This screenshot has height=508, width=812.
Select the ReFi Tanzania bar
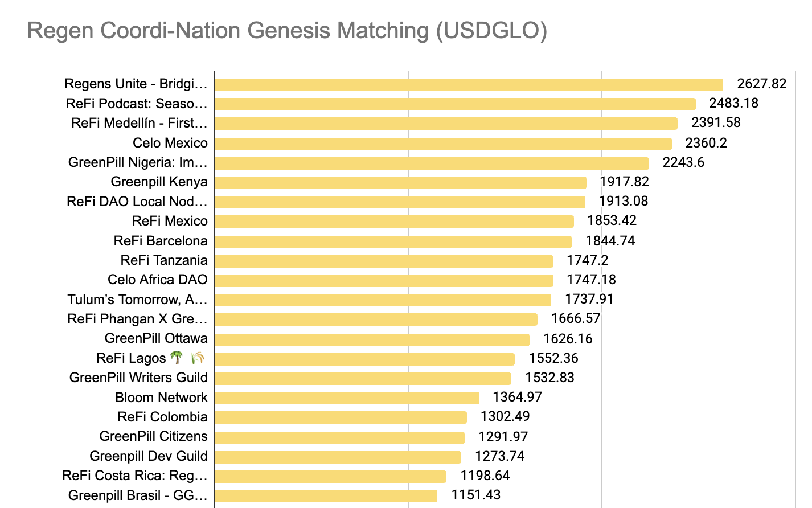pyautogui.click(x=384, y=261)
